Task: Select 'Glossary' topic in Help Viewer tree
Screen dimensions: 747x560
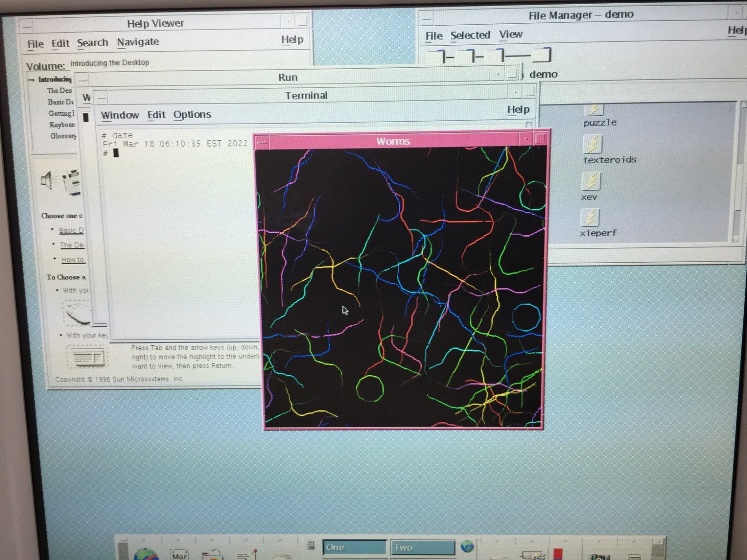Action: 63,136
